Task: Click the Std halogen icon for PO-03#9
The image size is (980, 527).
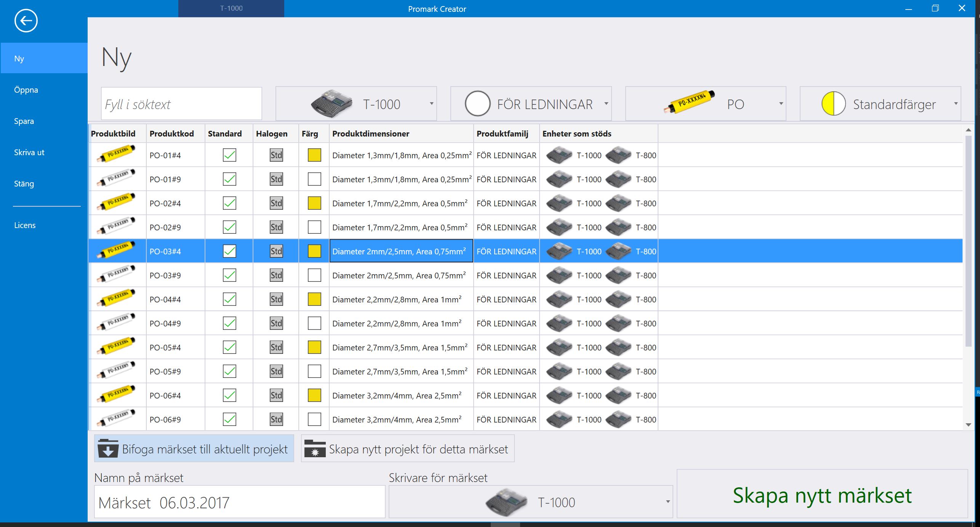Action: (x=276, y=275)
